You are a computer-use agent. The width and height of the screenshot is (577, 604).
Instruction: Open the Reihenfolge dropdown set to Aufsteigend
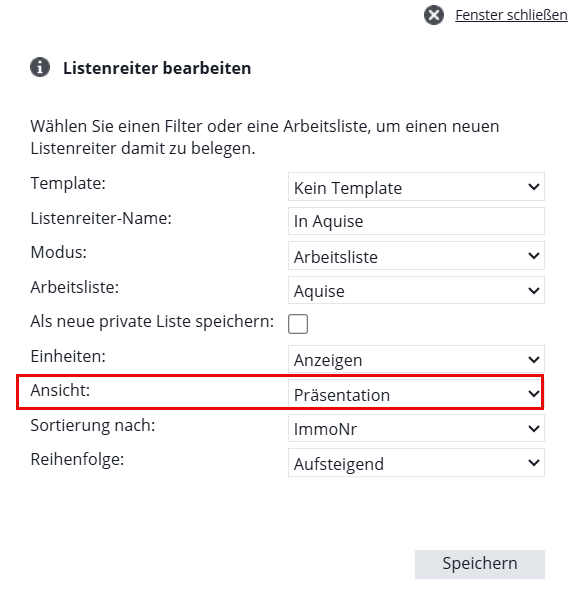416,463
